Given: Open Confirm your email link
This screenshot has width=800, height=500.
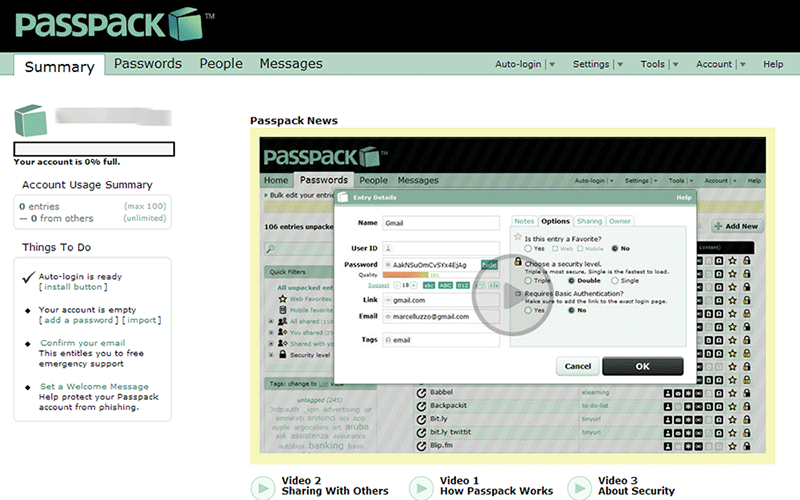Looking at the screenshot, I should pos(83,343).
